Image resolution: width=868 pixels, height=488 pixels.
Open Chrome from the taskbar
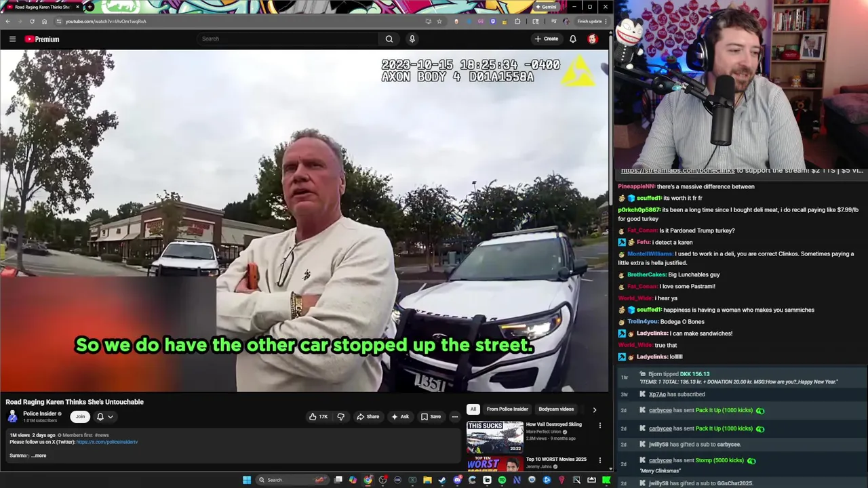coord(368,480)
